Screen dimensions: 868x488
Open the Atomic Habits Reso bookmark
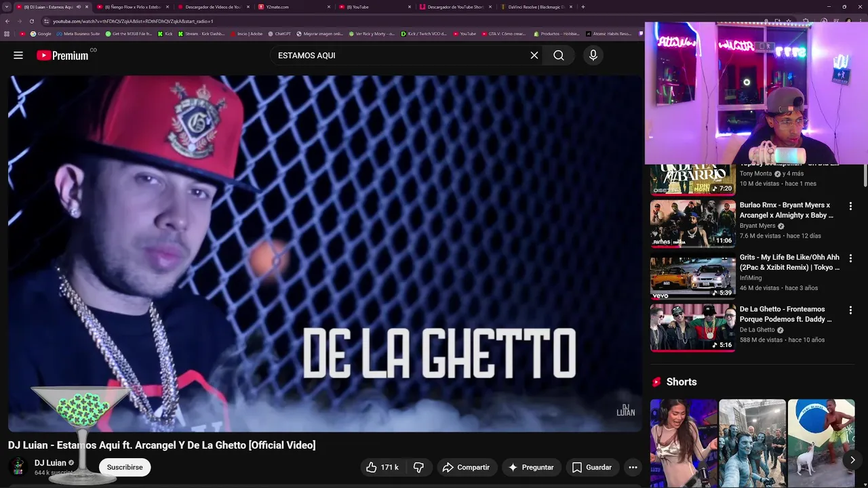pos(608,34)
